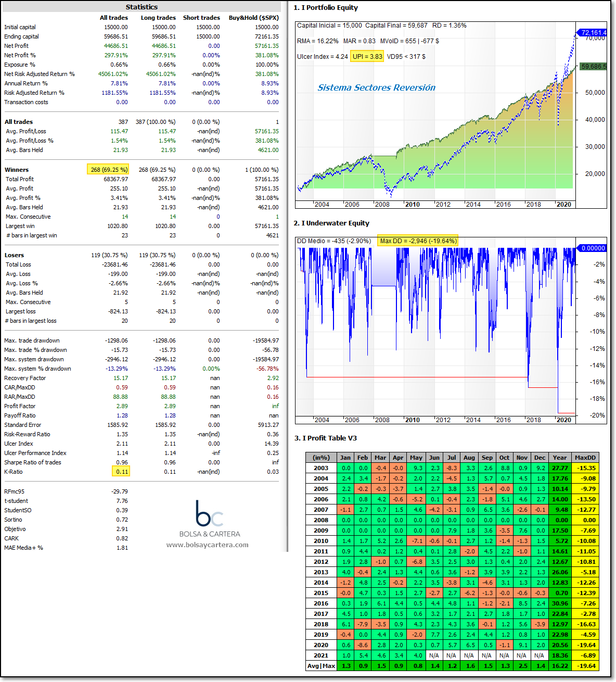Select the "Winners" section heading

click(17, 170)
